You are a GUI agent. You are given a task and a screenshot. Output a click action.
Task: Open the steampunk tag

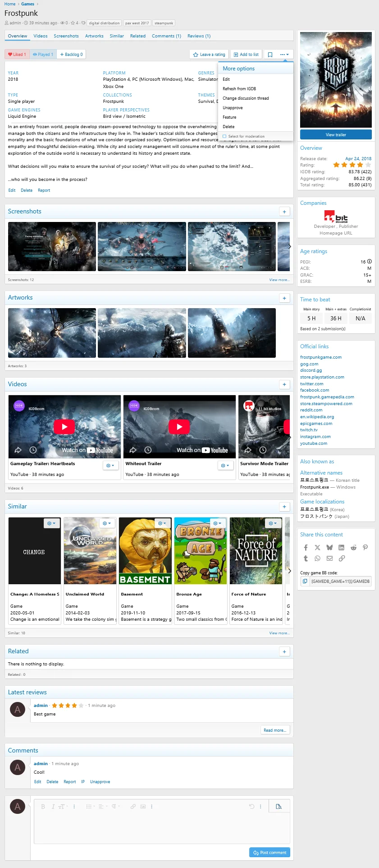(164, 23)
